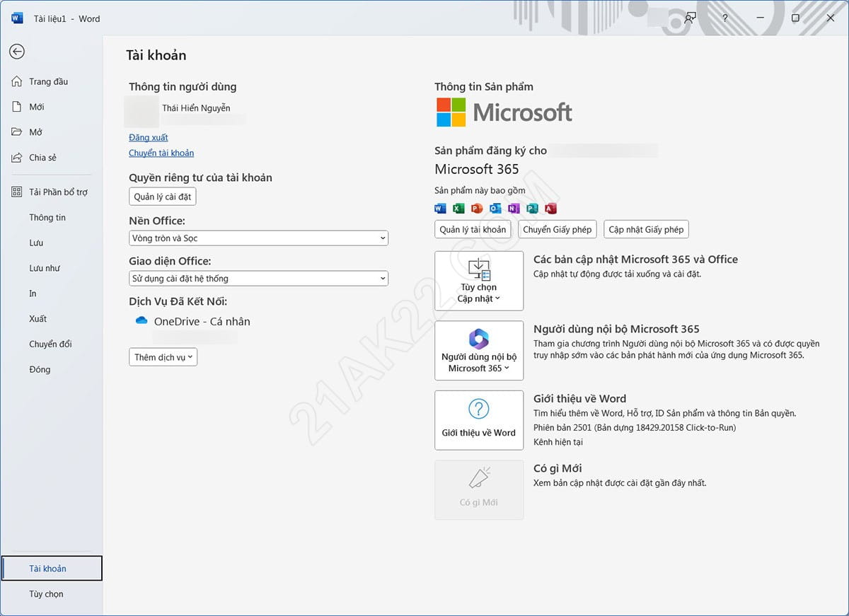The image size is (849, 616).
Task: Click the help question mark in title bar
Action: click(725, 18)
